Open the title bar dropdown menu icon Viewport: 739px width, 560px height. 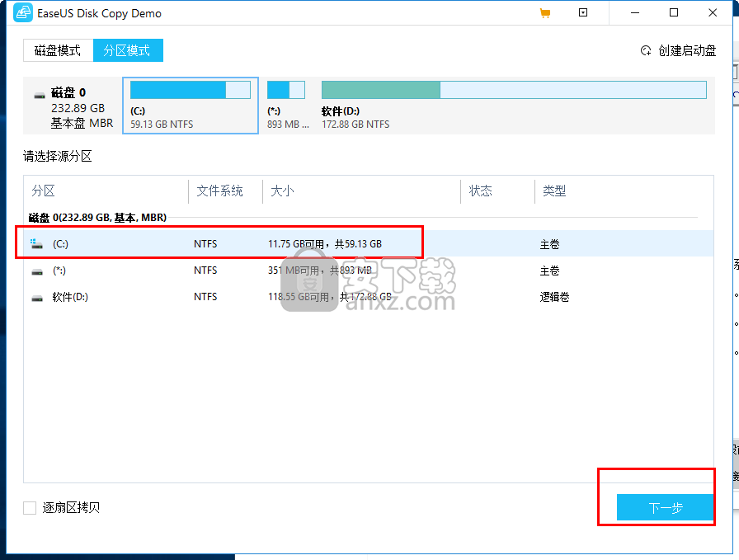click(583, 12)
